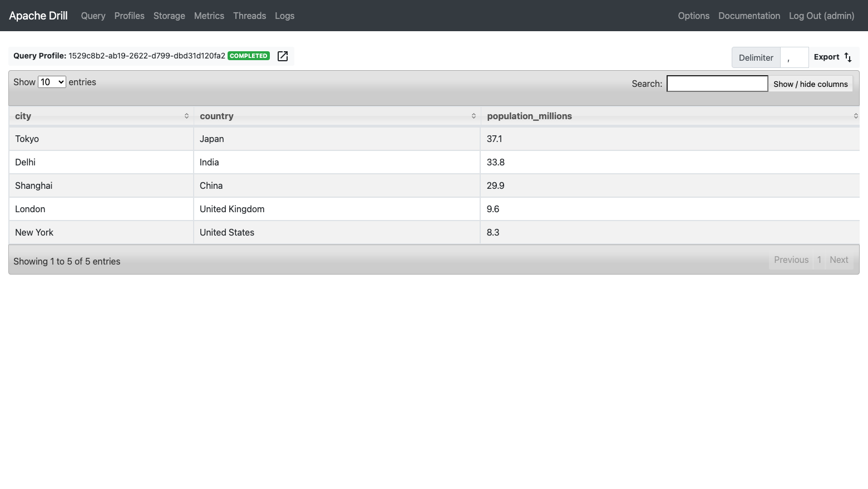
Task: Click the query profile ID text
Action: point(147,56)
